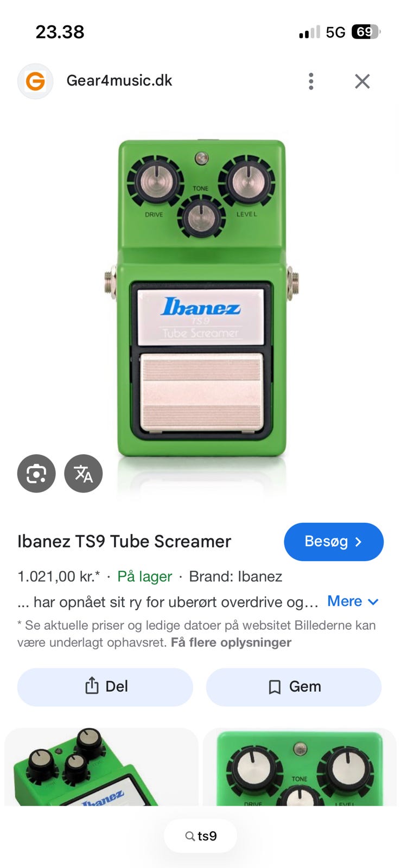
Task: Tap the share icon in Del button
Action: coord(92,686)
